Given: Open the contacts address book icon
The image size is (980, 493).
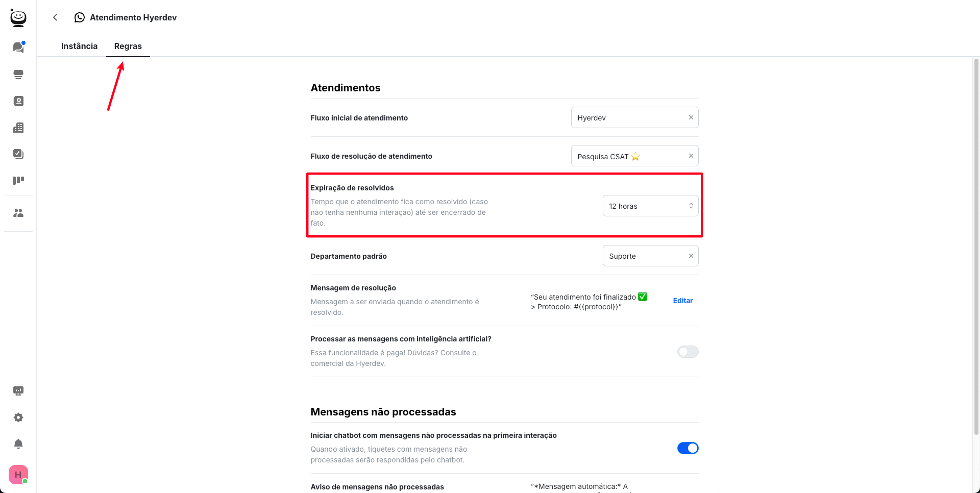Looking at the screenshot, I should click(x=18, y=101).
